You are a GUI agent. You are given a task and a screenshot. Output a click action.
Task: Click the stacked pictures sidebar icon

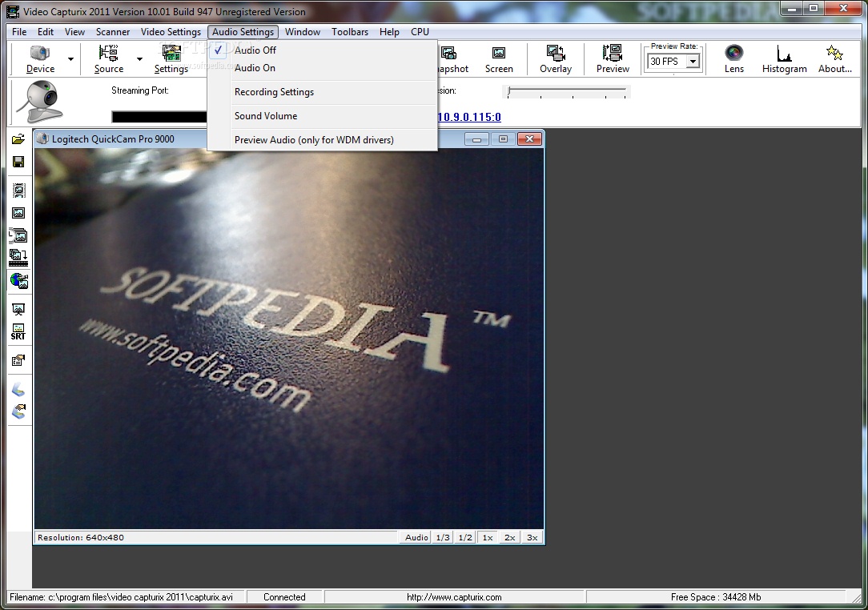coord(18,236)
